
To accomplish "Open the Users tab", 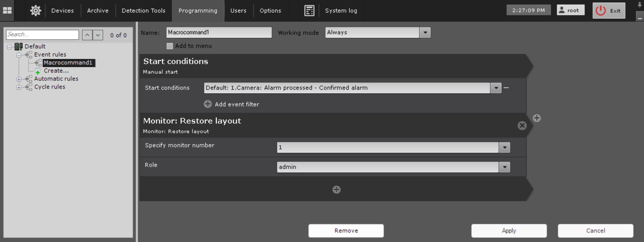I will [238, 11].
